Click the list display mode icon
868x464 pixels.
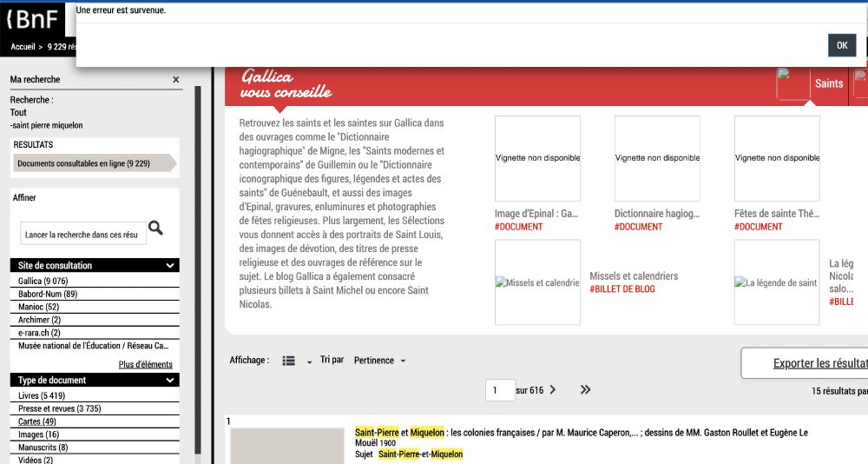coord(288,361)
